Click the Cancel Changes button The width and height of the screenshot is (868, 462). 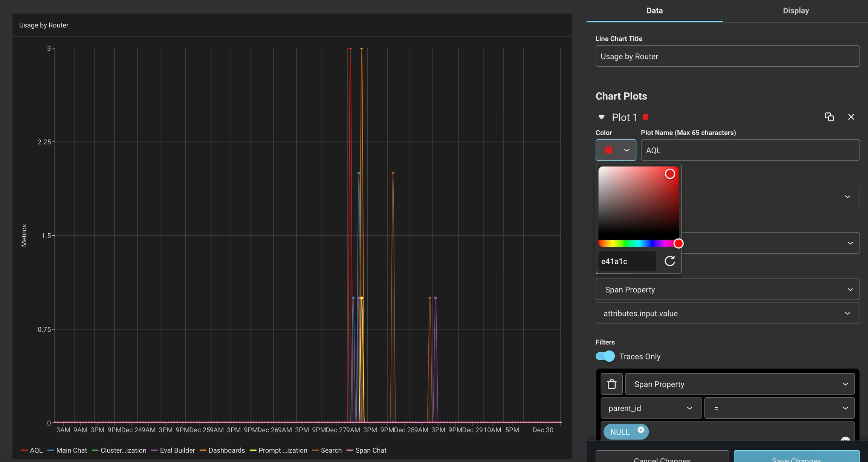[662, 457]
